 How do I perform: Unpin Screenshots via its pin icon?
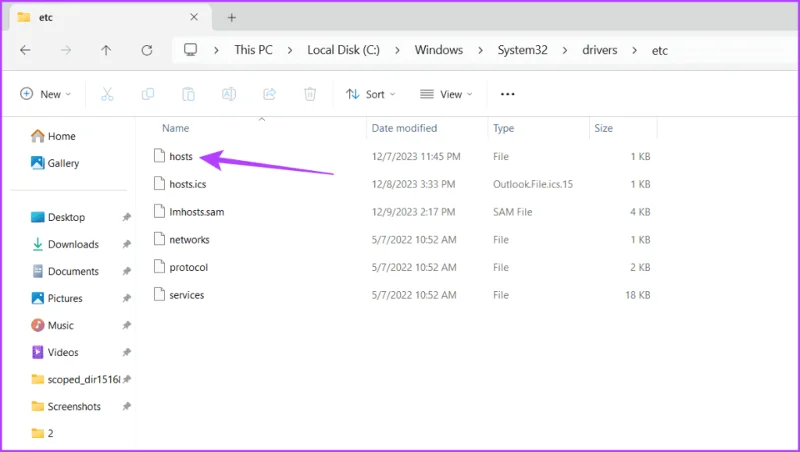127,407
